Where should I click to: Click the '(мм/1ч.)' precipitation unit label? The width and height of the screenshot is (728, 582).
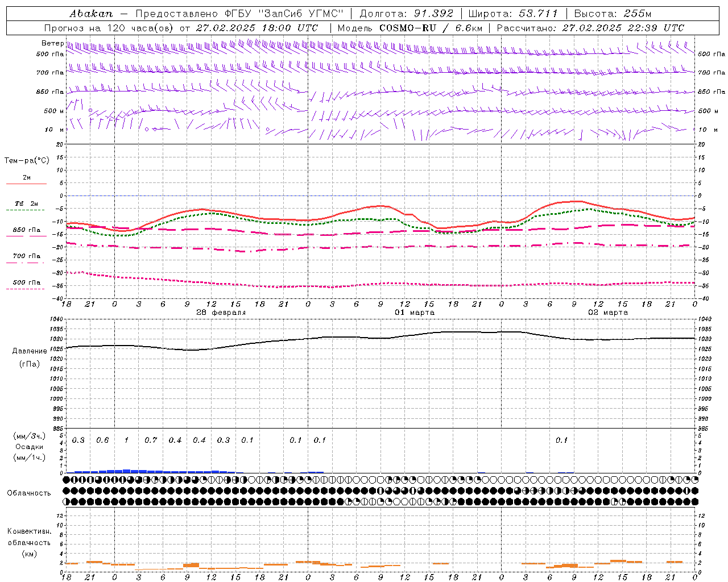[x=30, y=458]
